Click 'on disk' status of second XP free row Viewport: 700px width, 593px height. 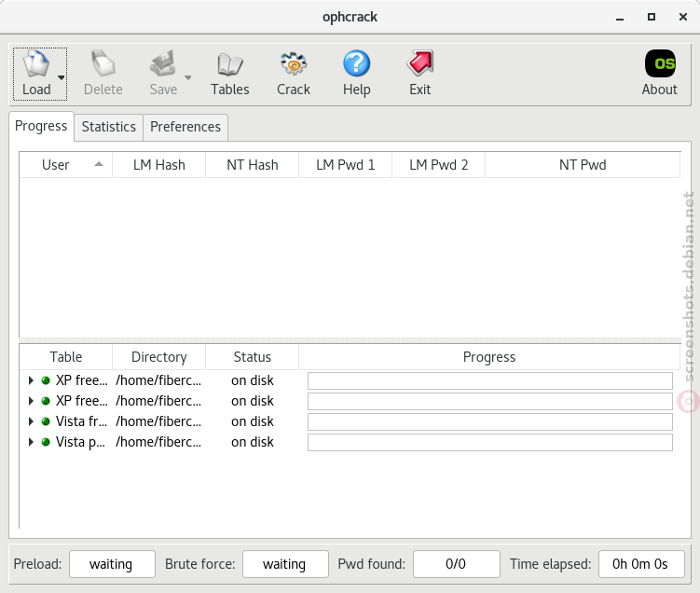click(253, 401)
